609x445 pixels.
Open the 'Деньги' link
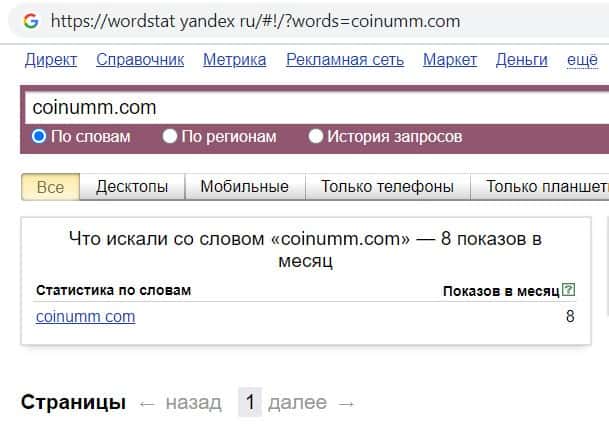click(521, 60)
